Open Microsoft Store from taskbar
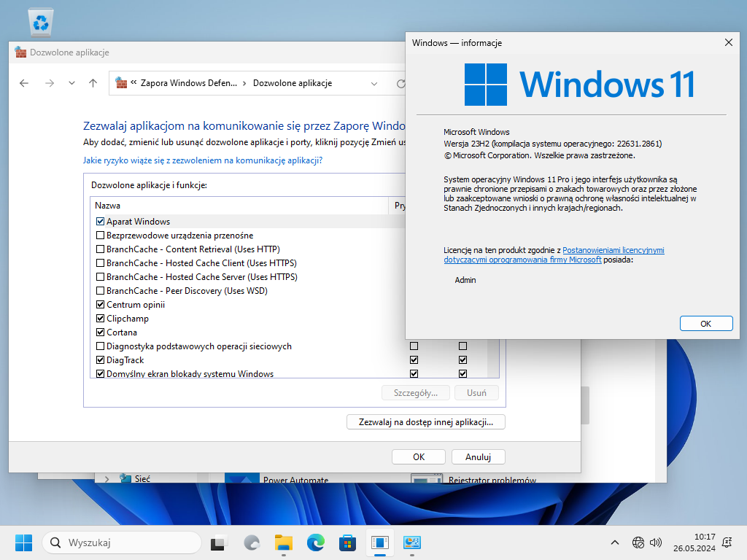 [347, 542]
